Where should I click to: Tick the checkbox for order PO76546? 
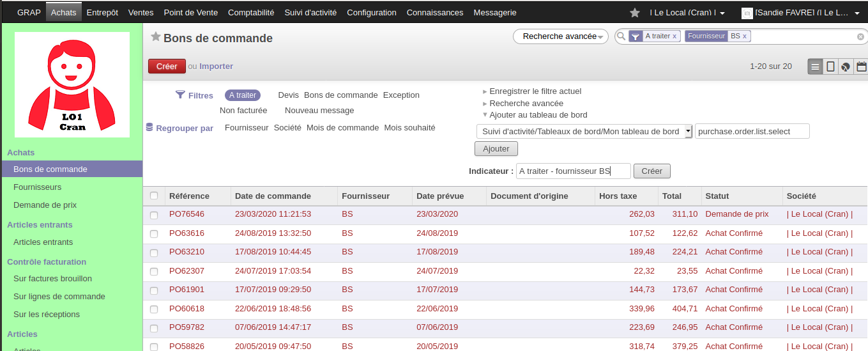click(x=154, y=215)
